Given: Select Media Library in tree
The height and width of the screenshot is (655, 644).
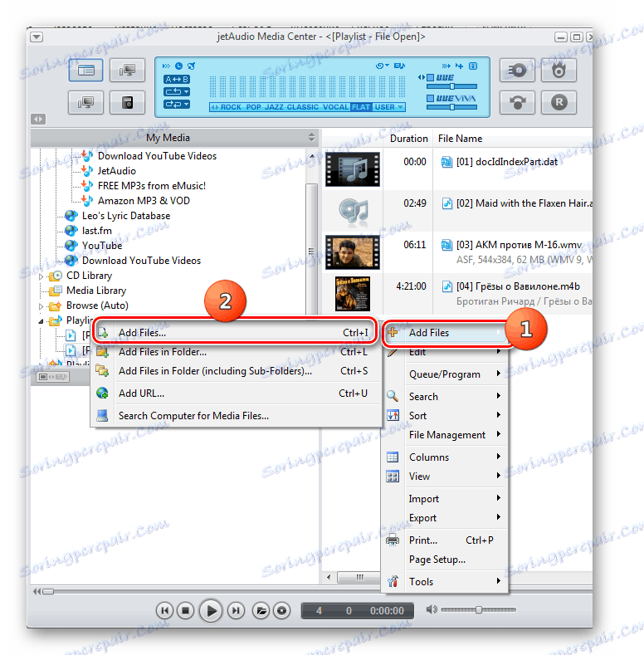Looking at the screenshot, I should coord(96,291).
